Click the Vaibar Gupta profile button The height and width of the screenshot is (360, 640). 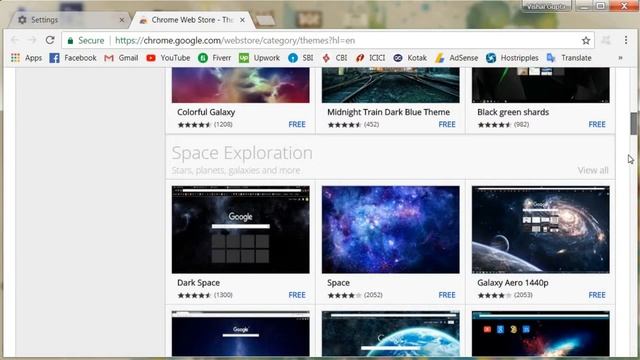coord(547,6)
